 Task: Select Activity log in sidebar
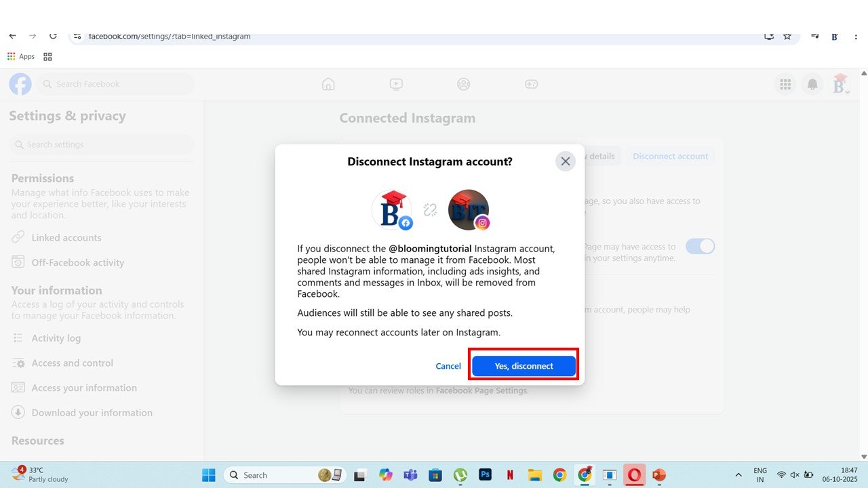click(56, 338)
